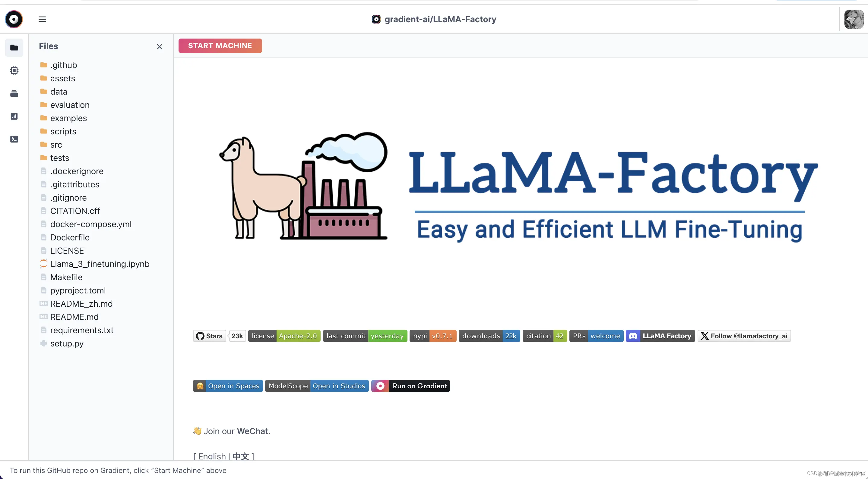Click the user avatar at top right

pyautogui.click(x=854, y=19)
